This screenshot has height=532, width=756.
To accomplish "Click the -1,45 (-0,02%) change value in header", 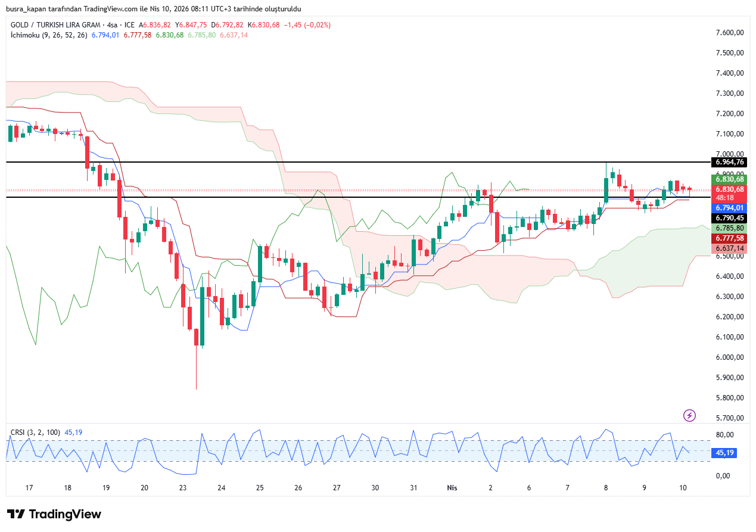I will (309, 25).
